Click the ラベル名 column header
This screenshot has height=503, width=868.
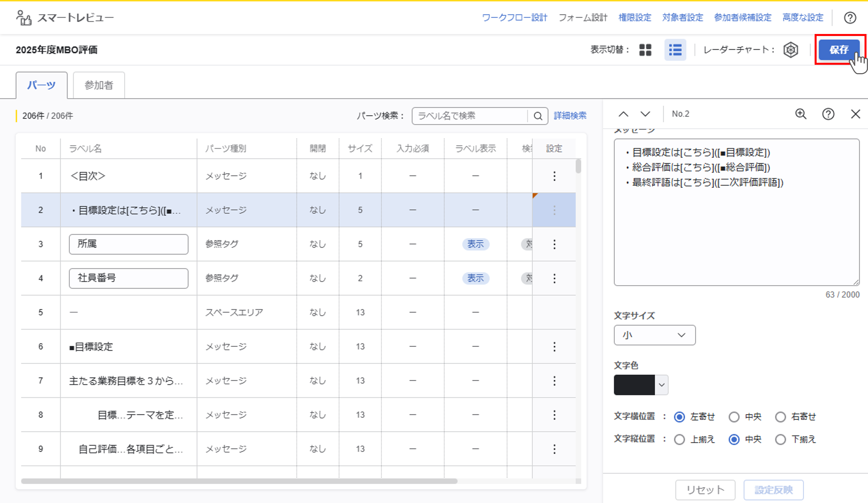[x=85, y=148]
